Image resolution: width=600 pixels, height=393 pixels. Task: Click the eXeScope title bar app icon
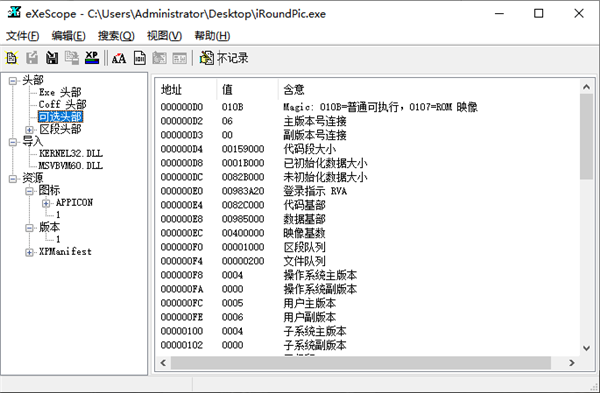tap(14, 13)
